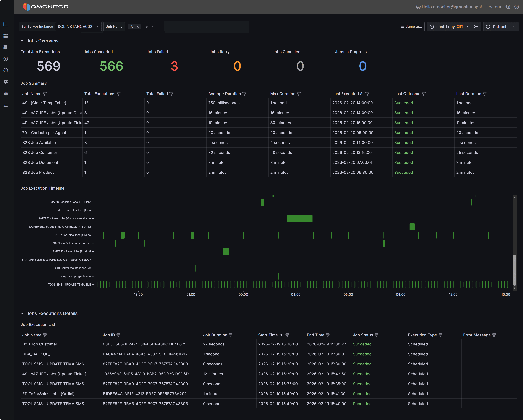This screenshot has height=420, width=523.
Task: Open settings via the gear icon
Action: 6,82
